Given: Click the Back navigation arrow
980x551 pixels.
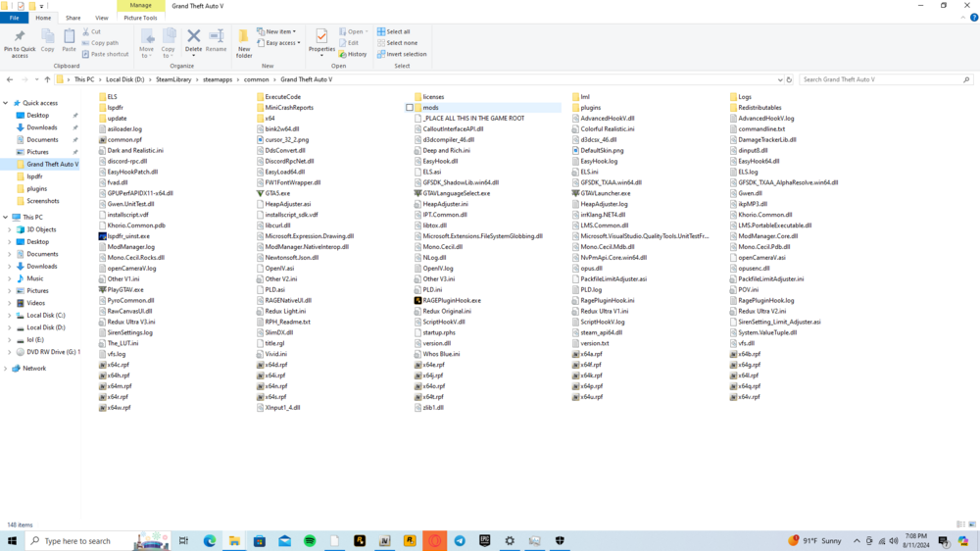Looking at the screenshot, I should [10, 79].
